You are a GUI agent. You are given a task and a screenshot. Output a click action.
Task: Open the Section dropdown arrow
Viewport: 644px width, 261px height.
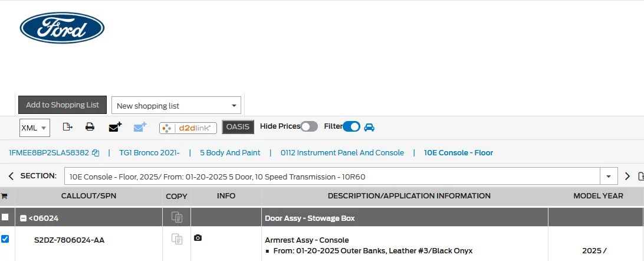pos(609,177)
